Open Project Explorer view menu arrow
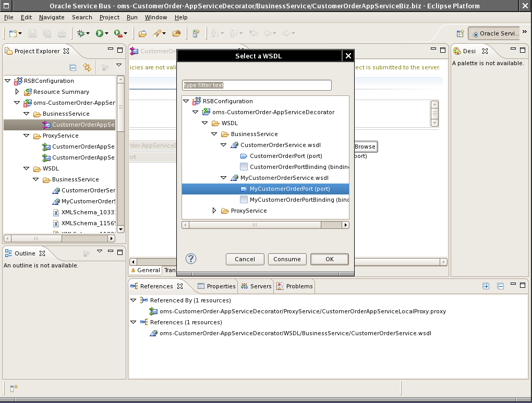 [x=119, y=65]
